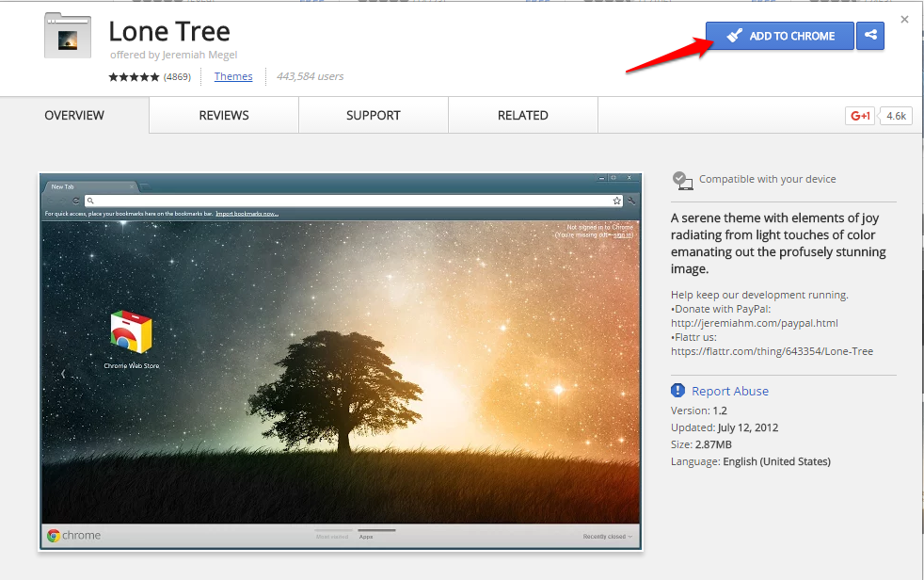This screenshot has width=924, height=580.
Task: Click the 4.6k plus-one count bubble
Action: coord(896,116)
